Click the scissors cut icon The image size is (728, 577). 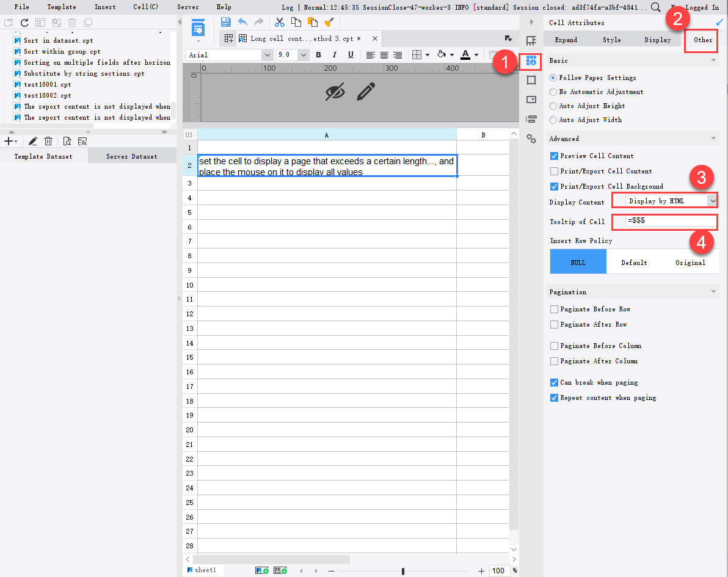280,22
